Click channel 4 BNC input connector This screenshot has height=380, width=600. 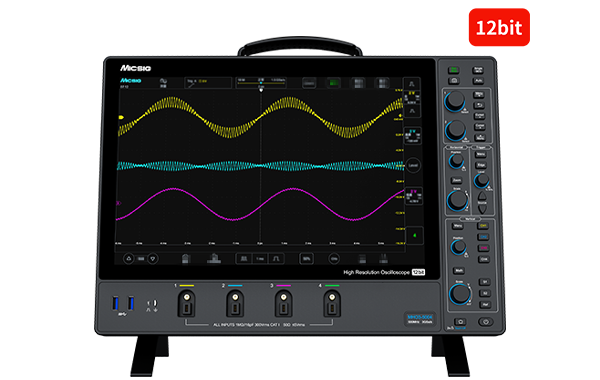332,297
